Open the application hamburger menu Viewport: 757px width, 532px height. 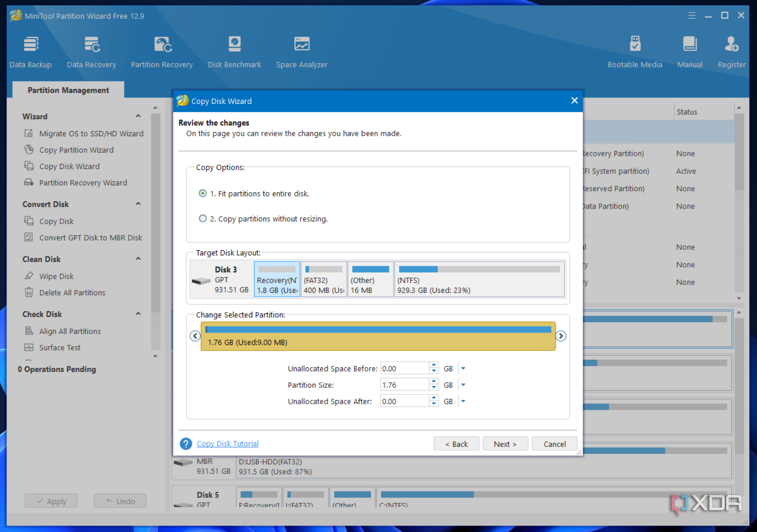tap(692, 15)
